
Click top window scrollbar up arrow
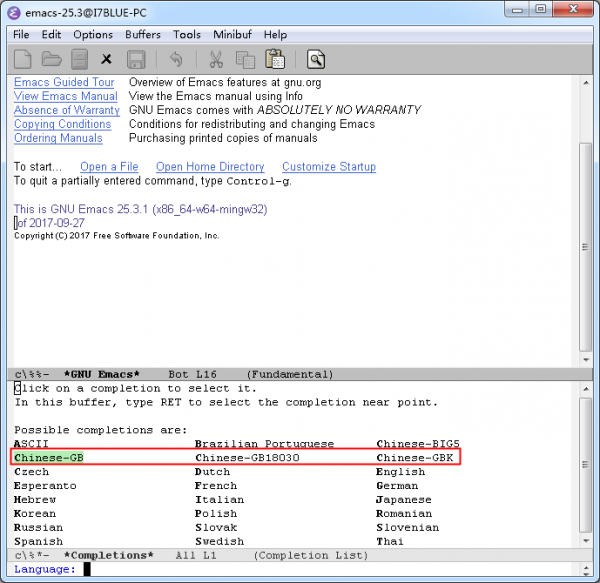pyautogui.click(x=586, y=83)
